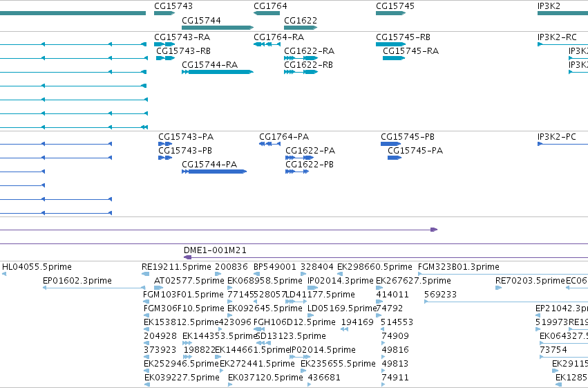Open protein CG15745-PB
588x388 pixels.
408,136
